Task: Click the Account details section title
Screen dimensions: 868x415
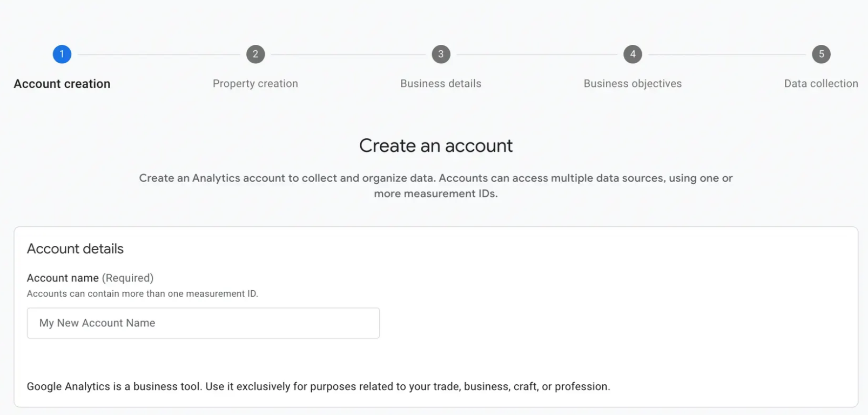Action: pos(75,249)
